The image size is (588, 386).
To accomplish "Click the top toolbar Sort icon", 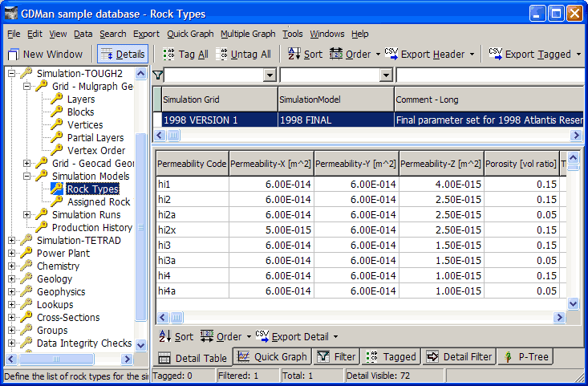I will pyautogui.click(x=294, y=55).
